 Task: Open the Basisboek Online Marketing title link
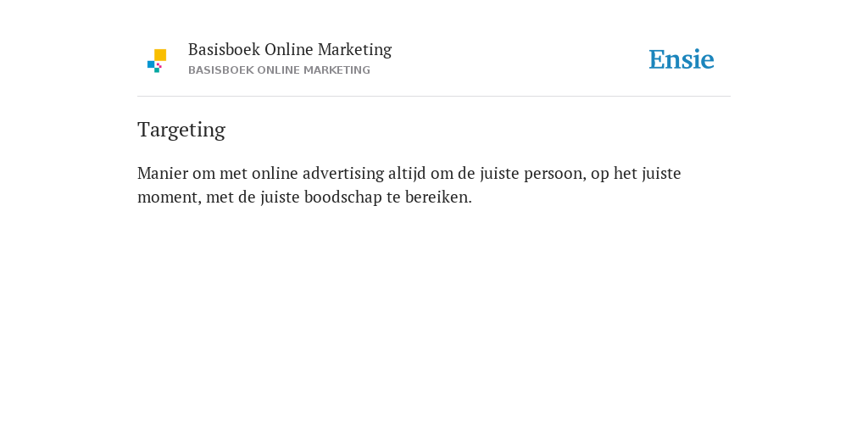[x=290, y=49]
